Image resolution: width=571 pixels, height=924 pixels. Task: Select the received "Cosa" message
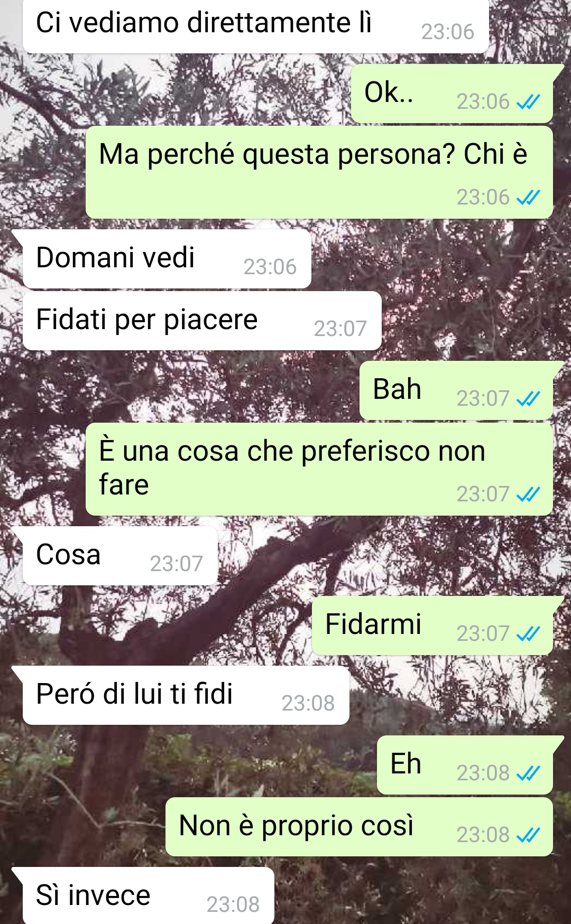click(120, 556)
